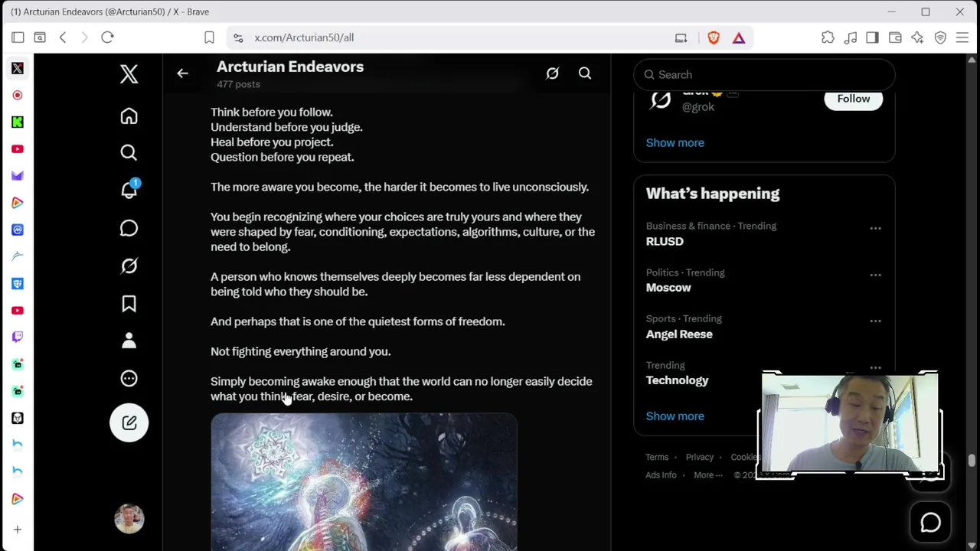The image size is (980, 551).
Task: Open the Brave VPN panel
Action: point(940,37)
